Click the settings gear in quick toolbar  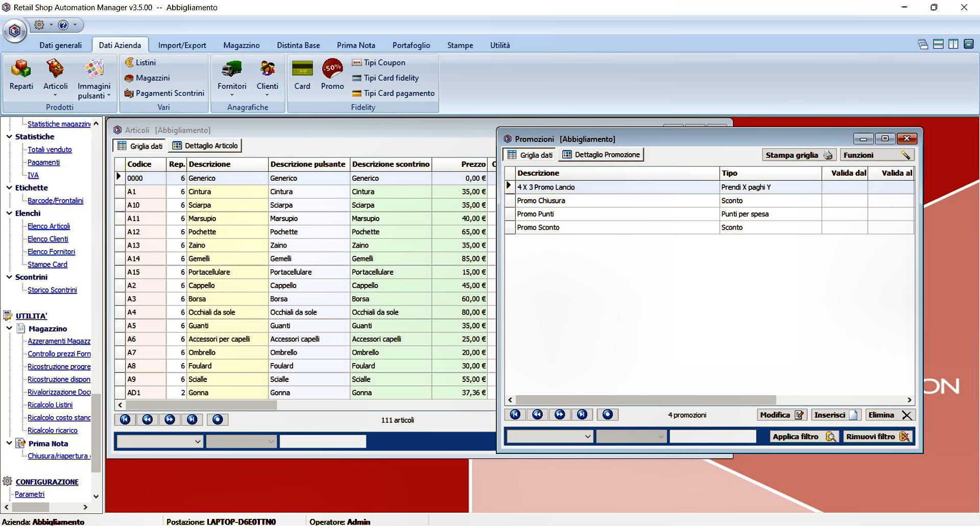[39, 25]
